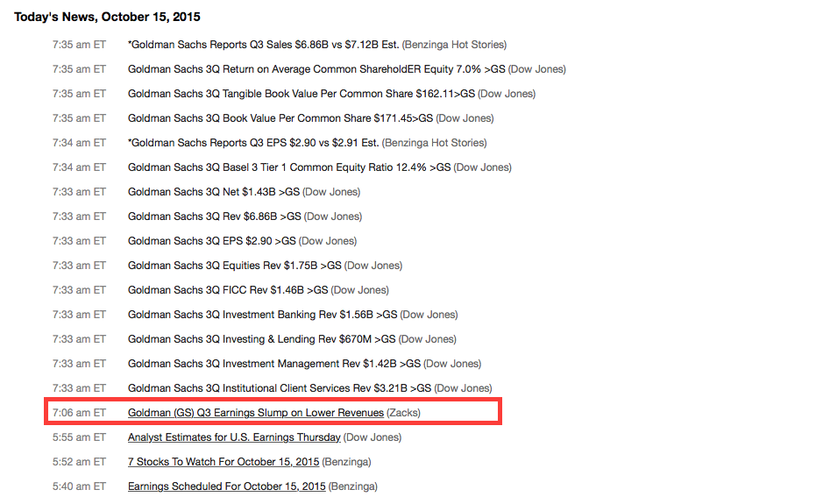Click the Today's News, October 15, 2015 heading
816x504 pixels.
(x=107, y=17)
